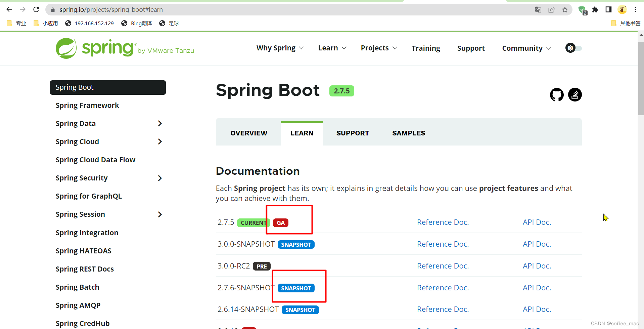Open Reference Doc. for 2.6.14-SNAPSHOT

click(x=443, y=309)
